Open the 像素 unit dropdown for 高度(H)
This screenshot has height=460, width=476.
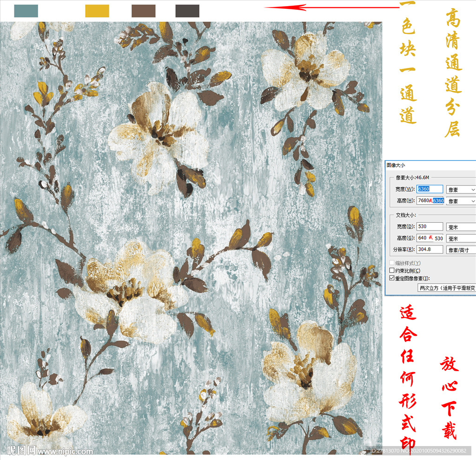click(x=461, y=201)
